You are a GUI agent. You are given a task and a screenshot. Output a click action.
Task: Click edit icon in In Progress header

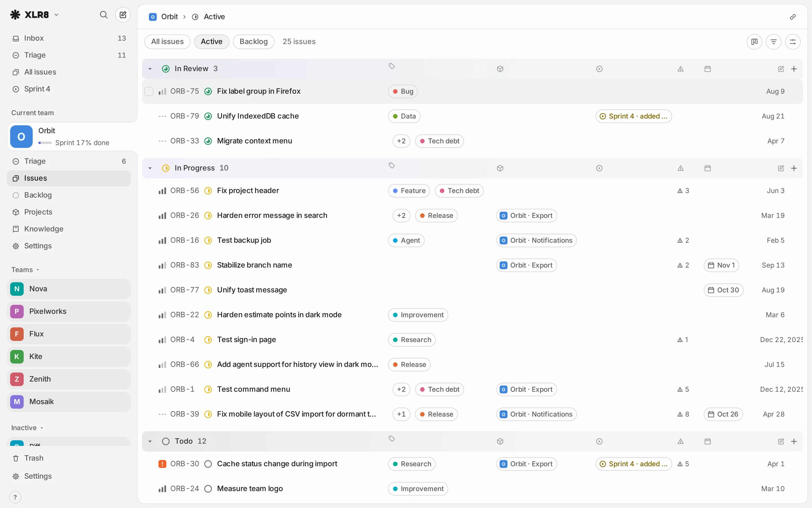pyautogui.click(x=781, y=168)
